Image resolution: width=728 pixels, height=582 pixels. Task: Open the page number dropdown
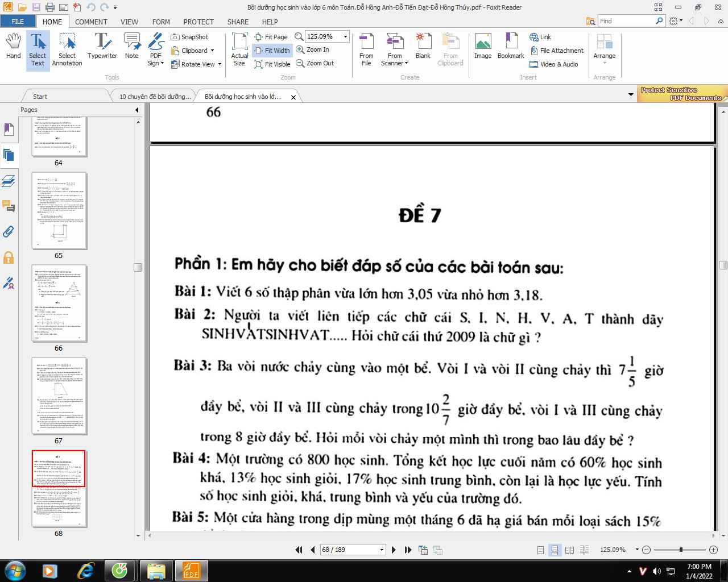382,550
